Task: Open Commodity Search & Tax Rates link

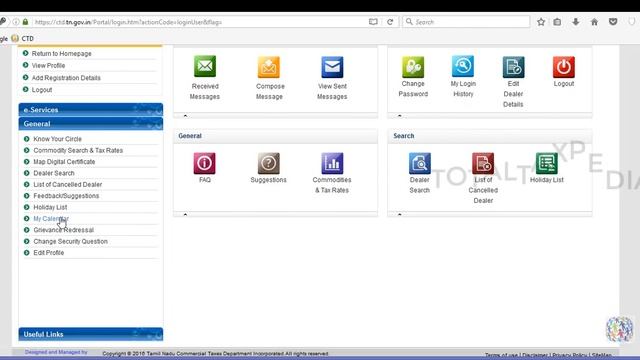Action: coord(78,150)
